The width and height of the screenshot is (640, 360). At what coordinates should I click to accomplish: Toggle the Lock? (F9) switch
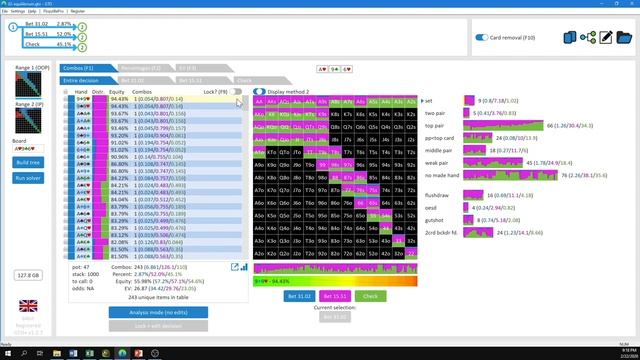[x=236, y=92]
